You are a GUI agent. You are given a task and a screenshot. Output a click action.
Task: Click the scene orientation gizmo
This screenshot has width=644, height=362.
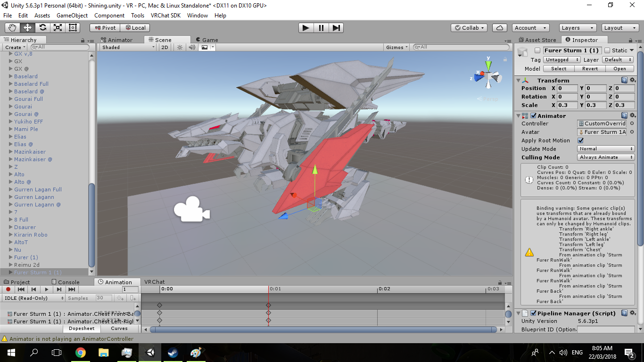(x=489, y=74)
